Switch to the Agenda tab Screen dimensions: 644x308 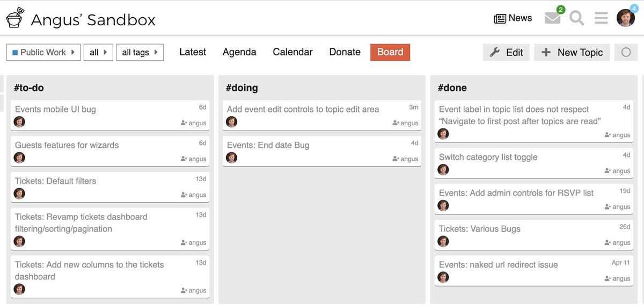point(239,52)
